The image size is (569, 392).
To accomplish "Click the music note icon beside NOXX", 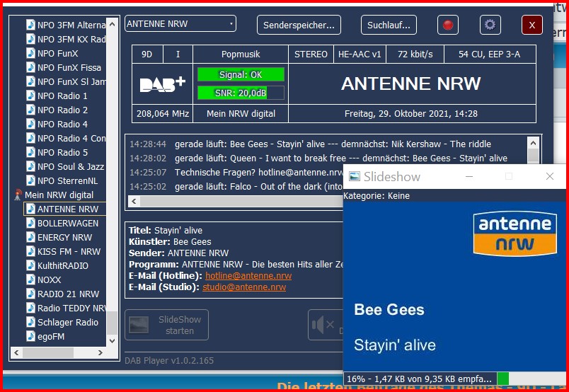I will (x=30, y=279).
